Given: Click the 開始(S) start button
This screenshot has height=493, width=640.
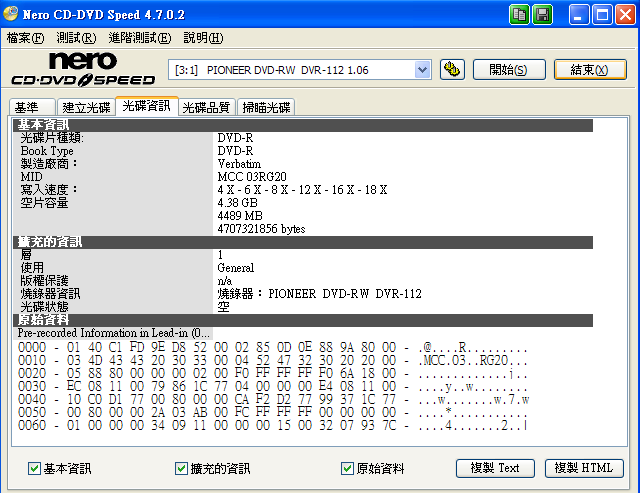Looking at the screenshot, I should (x=509, y=69).
